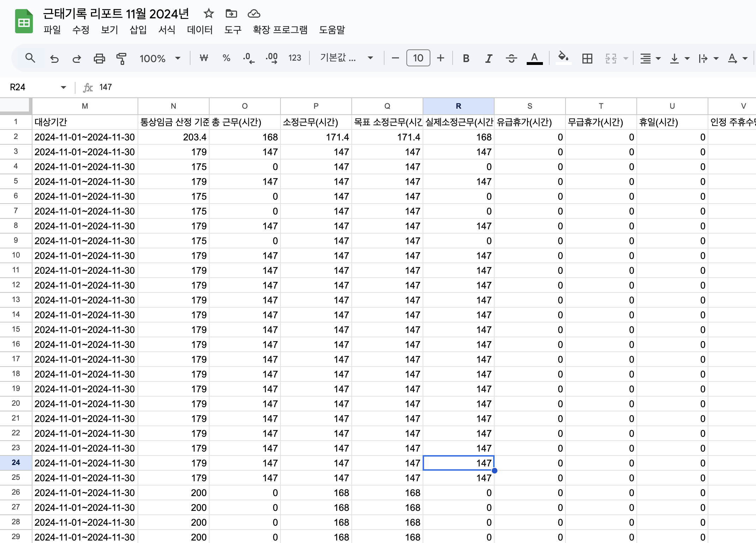Click the undo arrow icon
This screenshot has width=756, height=543.
click(x=54, y=58)
